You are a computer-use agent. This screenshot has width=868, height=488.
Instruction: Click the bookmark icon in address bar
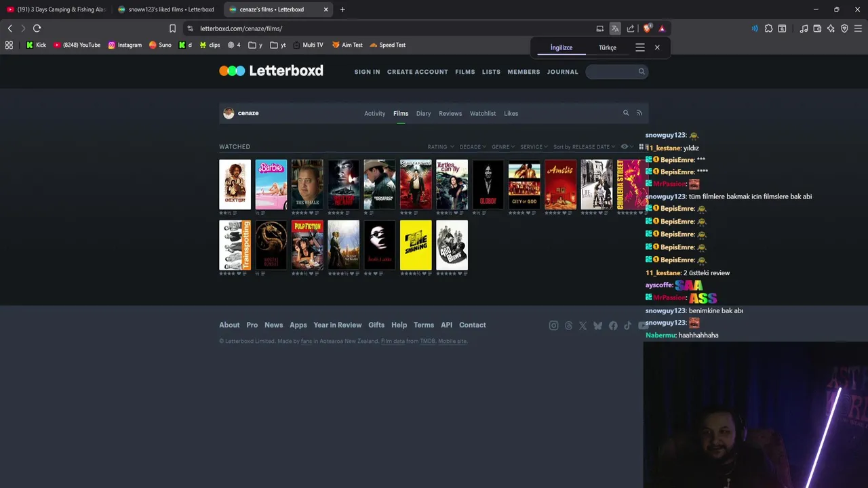point(172,28)
